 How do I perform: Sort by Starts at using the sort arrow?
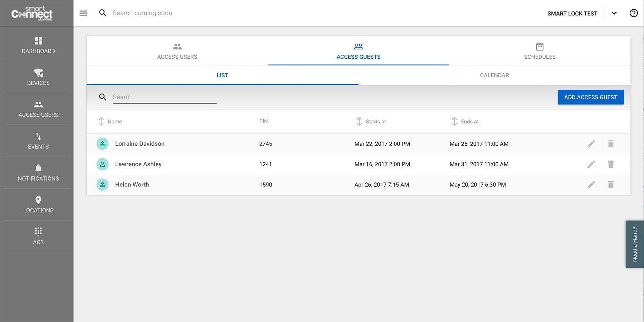pos(359,122)
